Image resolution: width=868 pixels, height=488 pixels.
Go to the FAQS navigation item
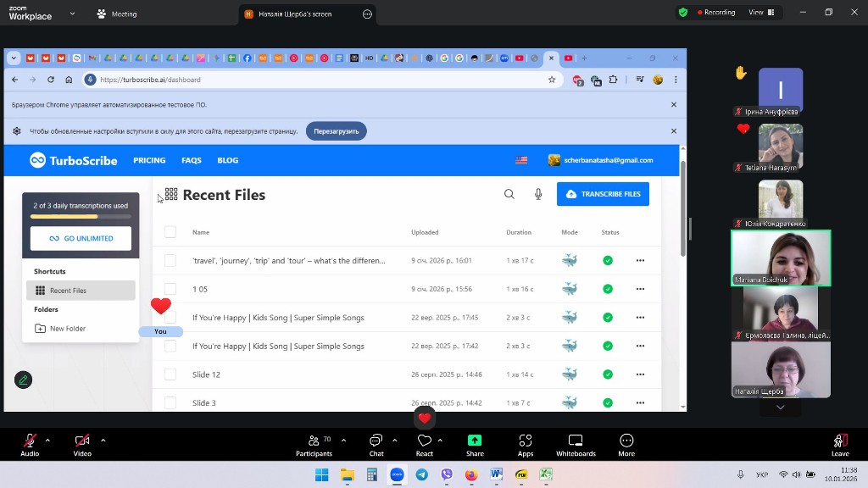tap(191, 160)
